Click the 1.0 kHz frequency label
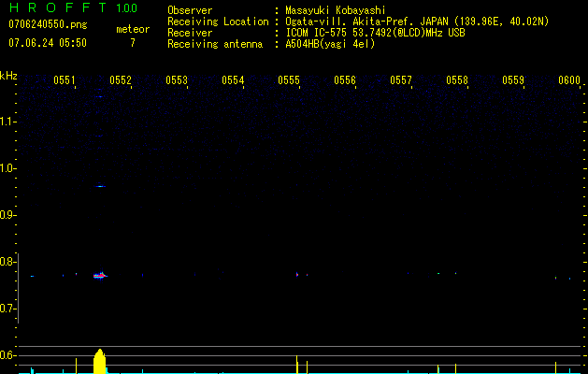Viewport: 588px width, 374px height. click(x=7, y=168)
